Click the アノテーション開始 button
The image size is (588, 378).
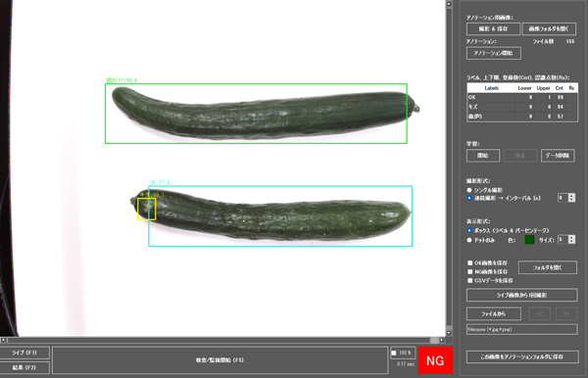pyautogui.click(x=494, y=53)
